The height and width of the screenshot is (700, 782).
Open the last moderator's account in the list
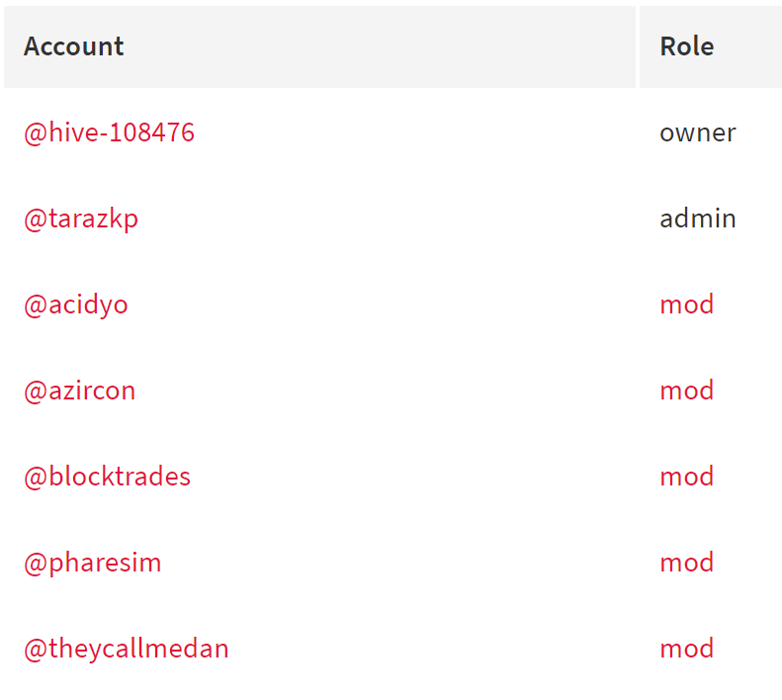tap(127, 650)
